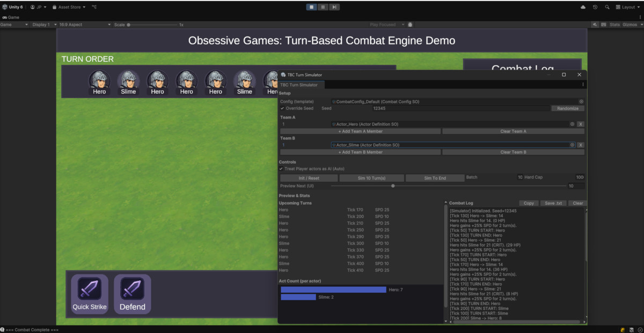Click the Randomize button next to the seed
Screen dimensions: 644x333
[x=567, y=108]
